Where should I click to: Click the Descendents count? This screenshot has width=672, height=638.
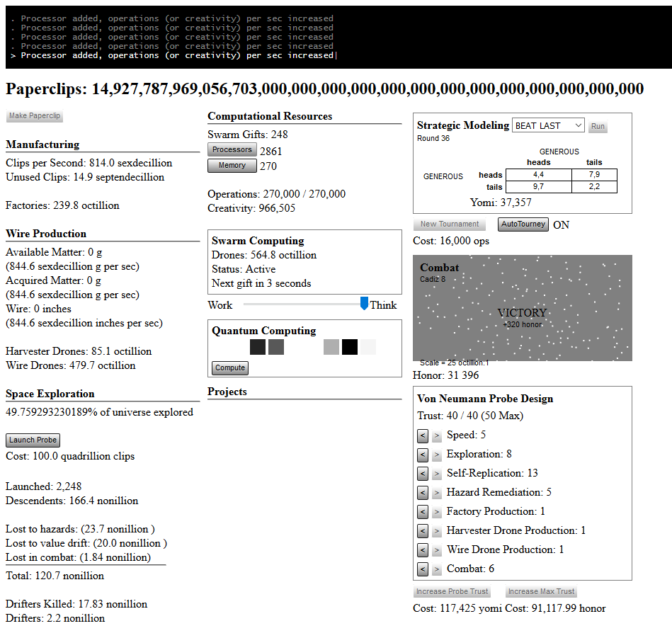pos(72,501)
